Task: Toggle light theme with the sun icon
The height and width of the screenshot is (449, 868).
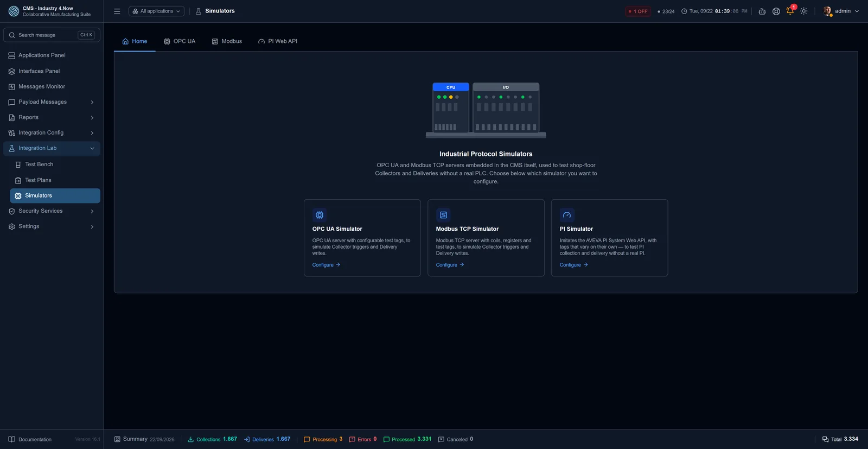Action: (804, 11)
